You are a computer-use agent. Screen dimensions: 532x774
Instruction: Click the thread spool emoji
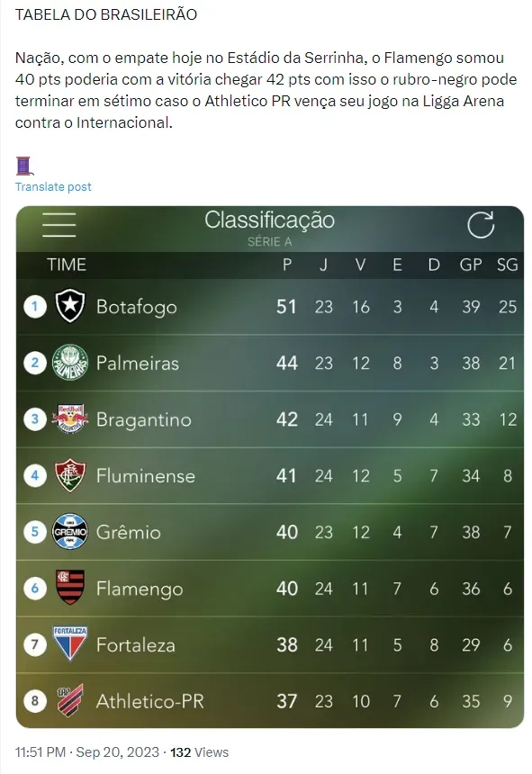click(x=24, y=166)
